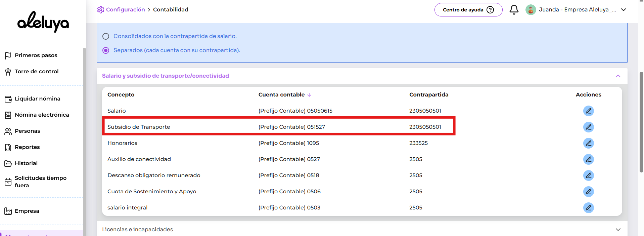Image resolution: width=644 pixels, height=236 pixels.
Task: Open the Juanda user account dropdown
Action: (x=623, y=10)
